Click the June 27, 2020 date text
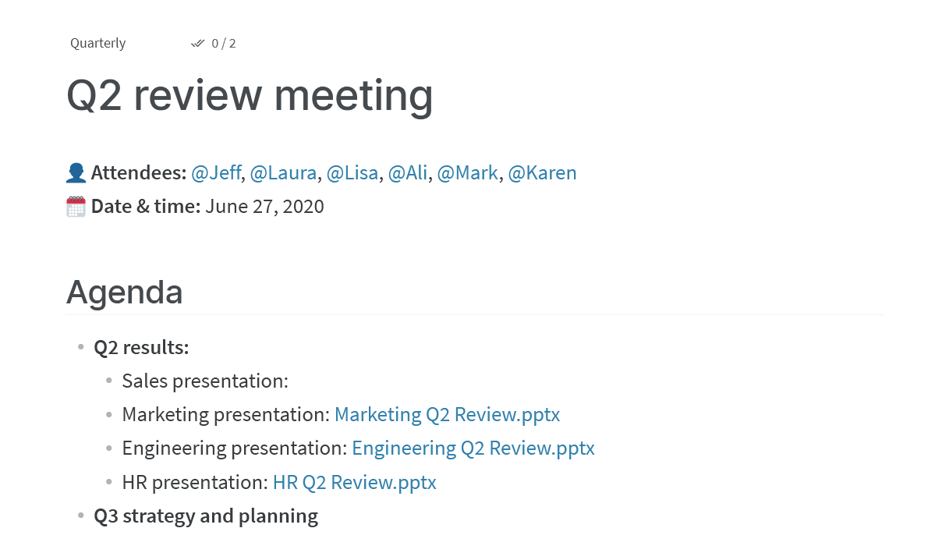928x560 pixels. coord(264,207)
